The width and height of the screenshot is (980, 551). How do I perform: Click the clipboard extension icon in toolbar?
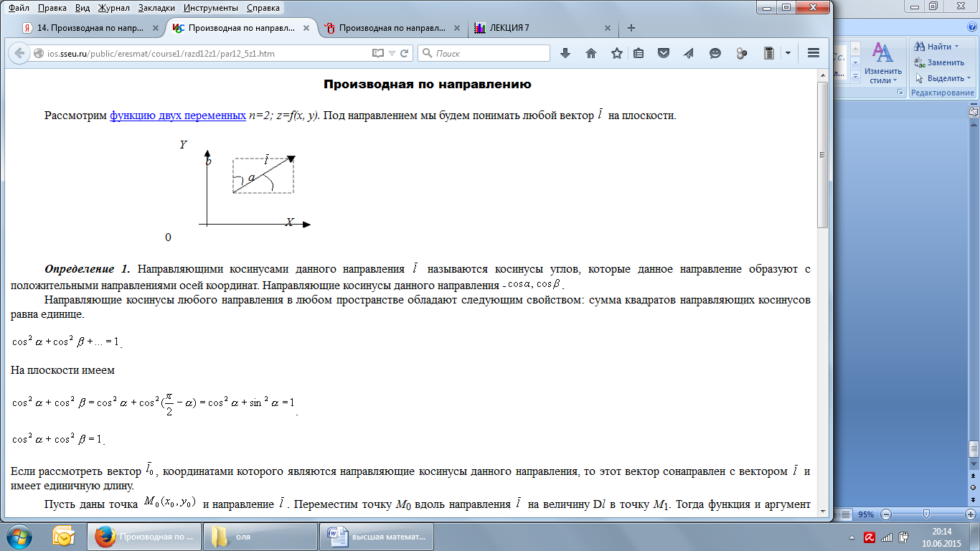pyautogui.click(x=769, y=53)
